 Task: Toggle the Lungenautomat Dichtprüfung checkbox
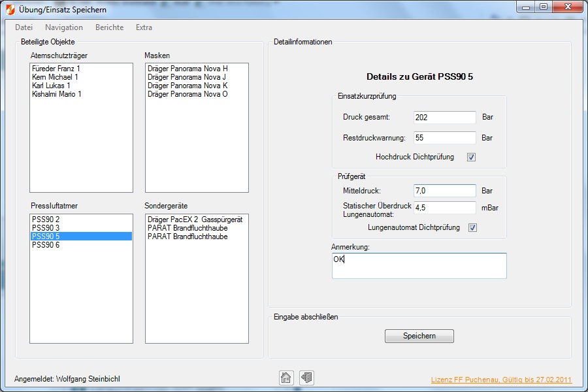(x=472, y=227)
